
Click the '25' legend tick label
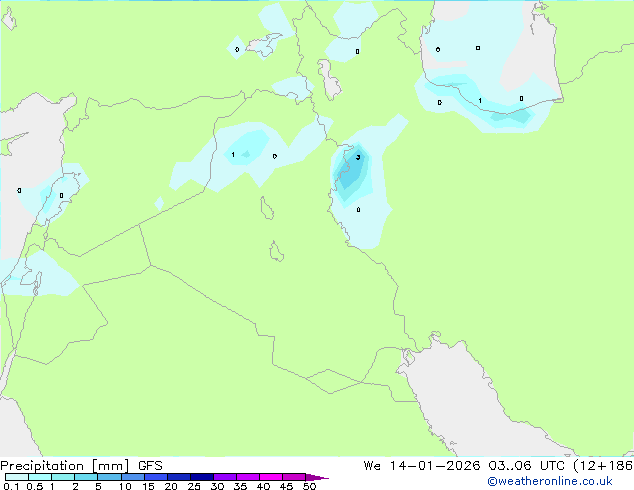pos(194,486)
